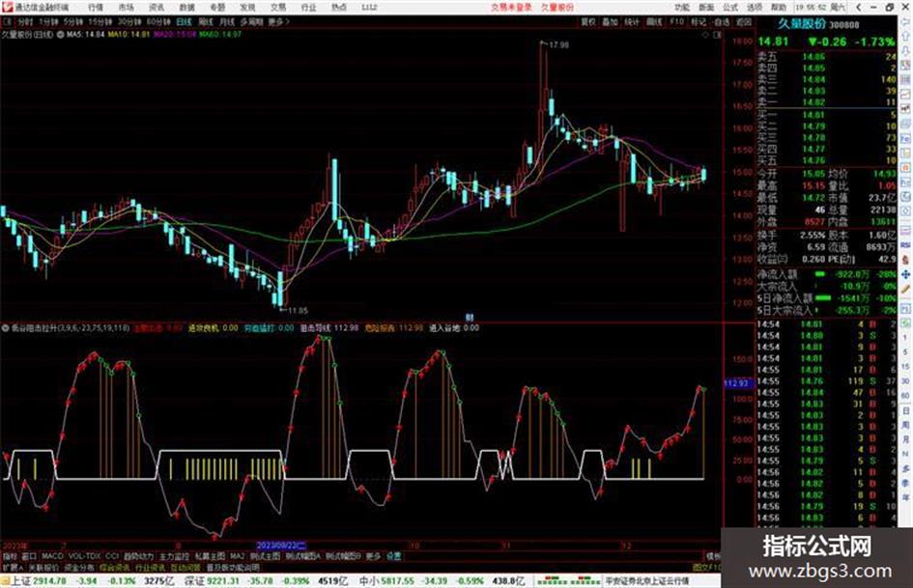Image resolution: width=913 pixels, height=588 pixels.
Task: Click the blue cross-arrows icon in right sidebar
Action: pyautogui.click(x=905, y=274)
